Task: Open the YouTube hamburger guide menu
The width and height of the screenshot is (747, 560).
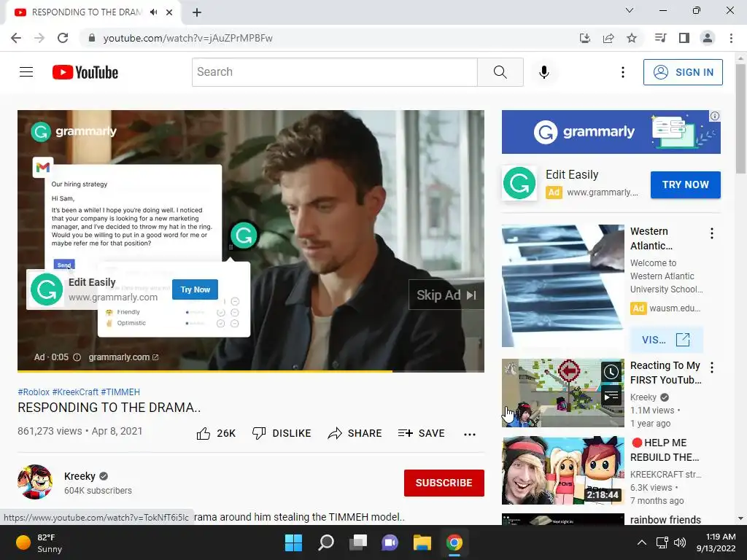Action: [26, 72]
